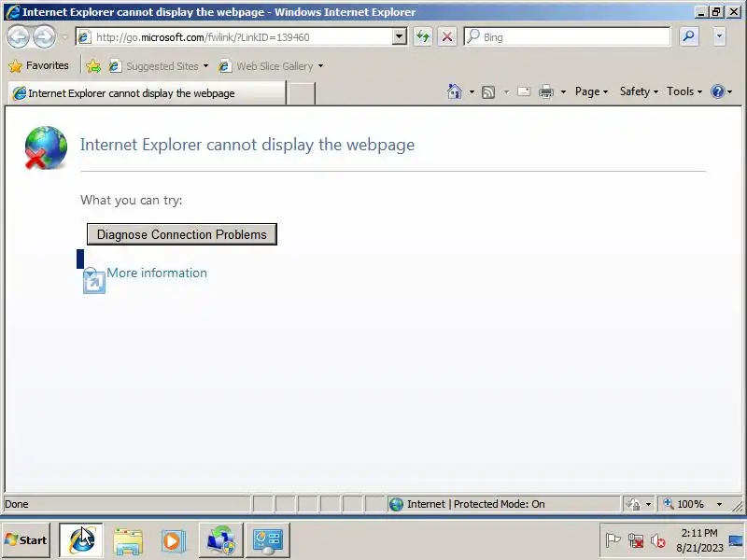Expand the More information link
This screenshot has width=747, height=560.
pos(157,273)
